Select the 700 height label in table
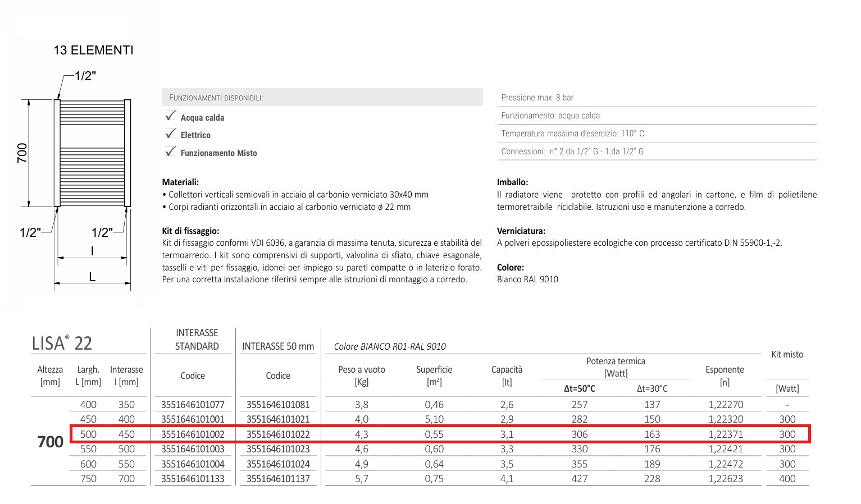The image size is (861, 504). coord(50,442)
